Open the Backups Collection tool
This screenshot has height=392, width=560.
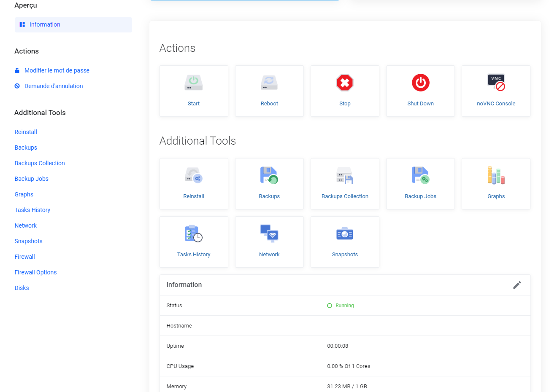click(x=345, y=183)
